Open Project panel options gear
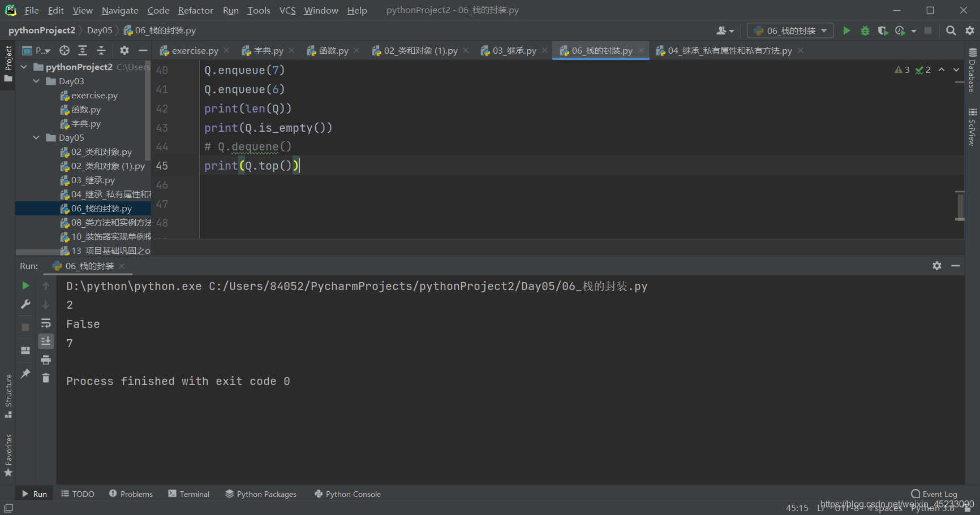 (124, 50)
